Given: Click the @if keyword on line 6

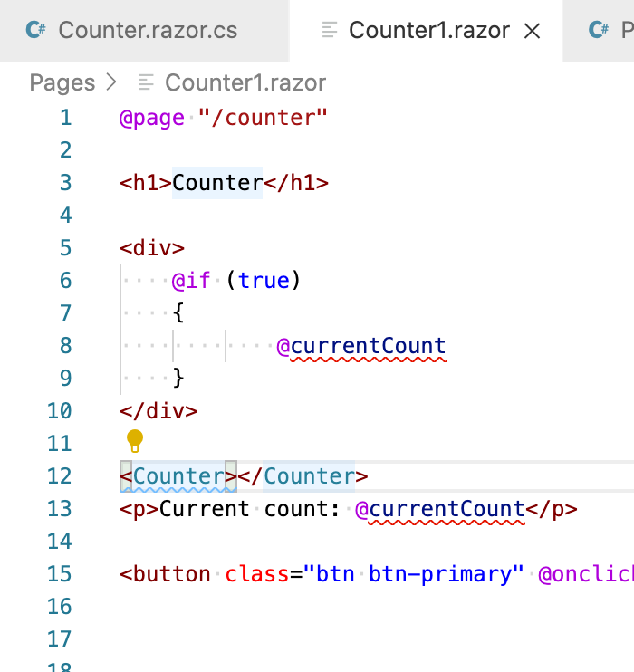Looking at the screenshot, I should tap(191, 281).
